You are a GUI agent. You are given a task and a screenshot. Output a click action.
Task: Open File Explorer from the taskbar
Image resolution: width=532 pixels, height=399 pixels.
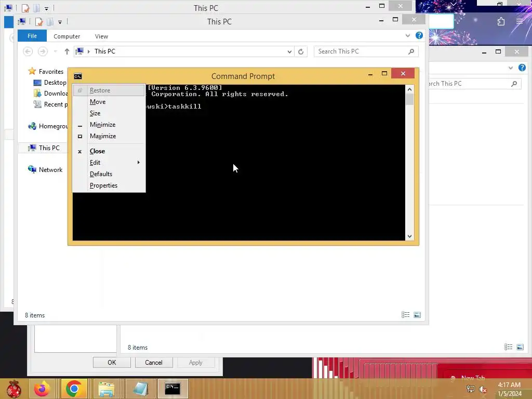pos(106,389)
